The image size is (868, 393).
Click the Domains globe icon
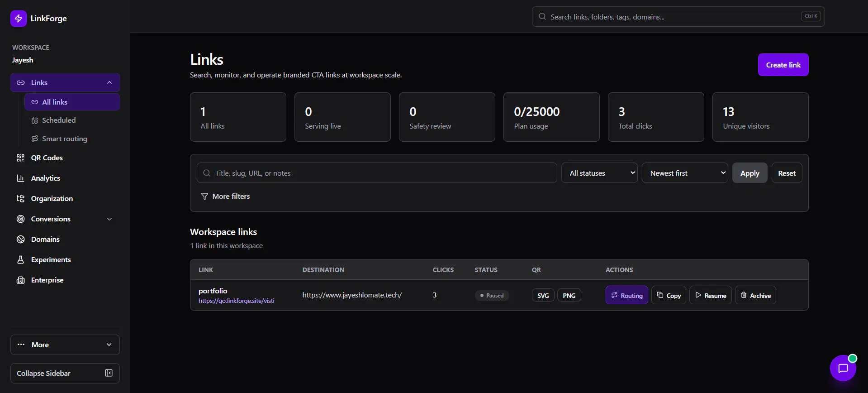(21, 239)
